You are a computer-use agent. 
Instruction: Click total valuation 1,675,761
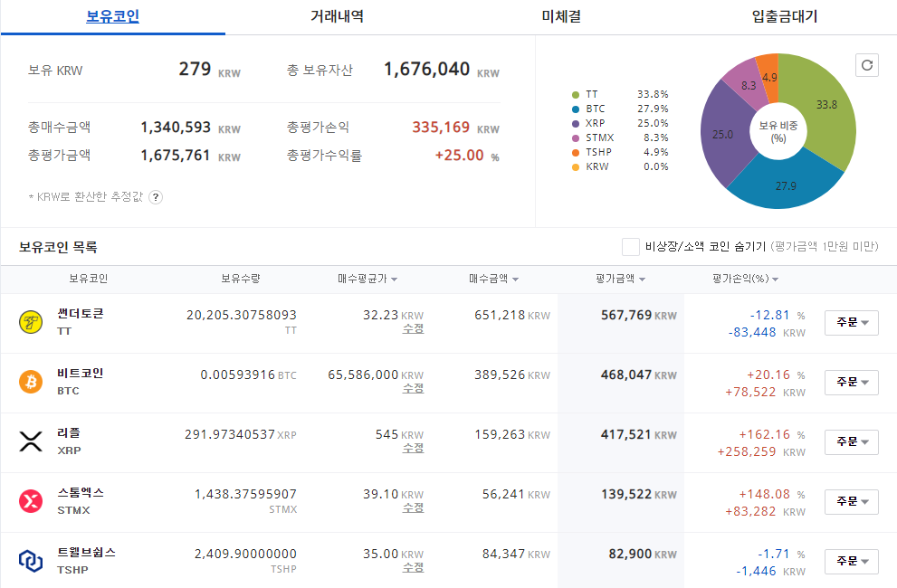[176, 155]
